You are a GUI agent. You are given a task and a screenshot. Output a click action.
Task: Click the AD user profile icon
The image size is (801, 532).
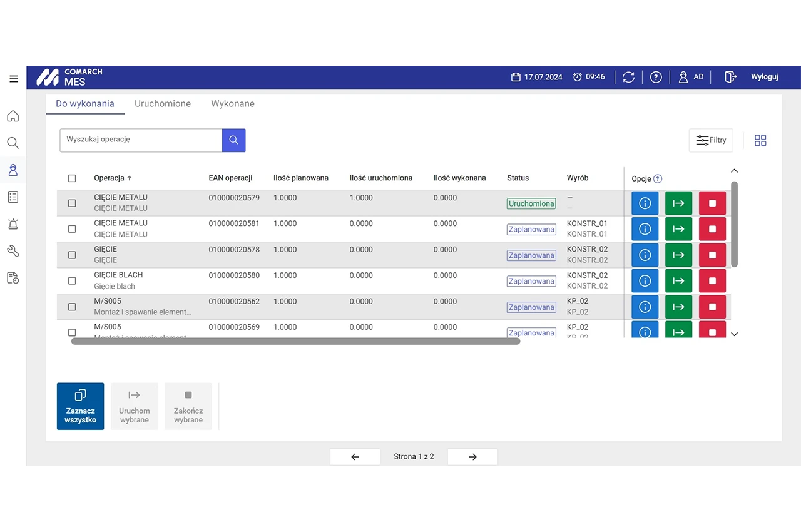[x=683, y=77]
